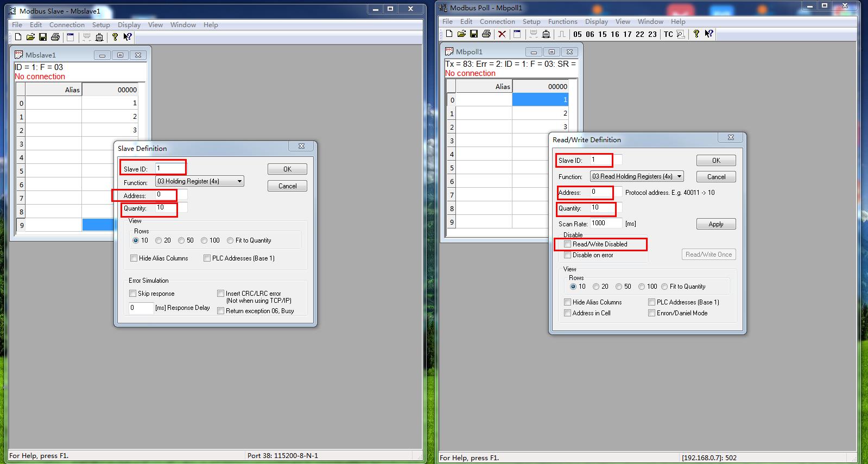Click OK in Slave Definition dialog
The width and height of the screenshot is (868, 464).
pos(287,169)
